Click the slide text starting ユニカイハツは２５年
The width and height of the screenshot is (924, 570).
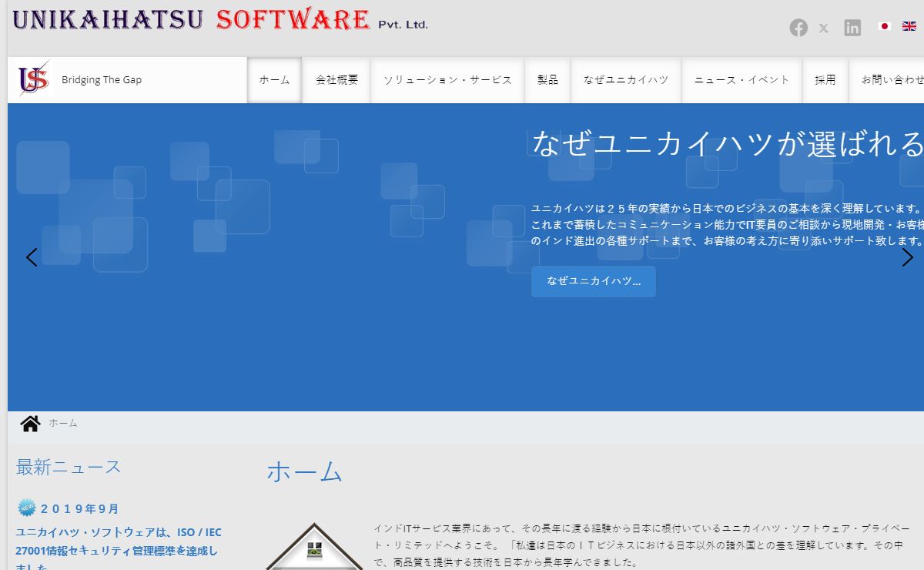pyautogui.click(x=728, y=225)
